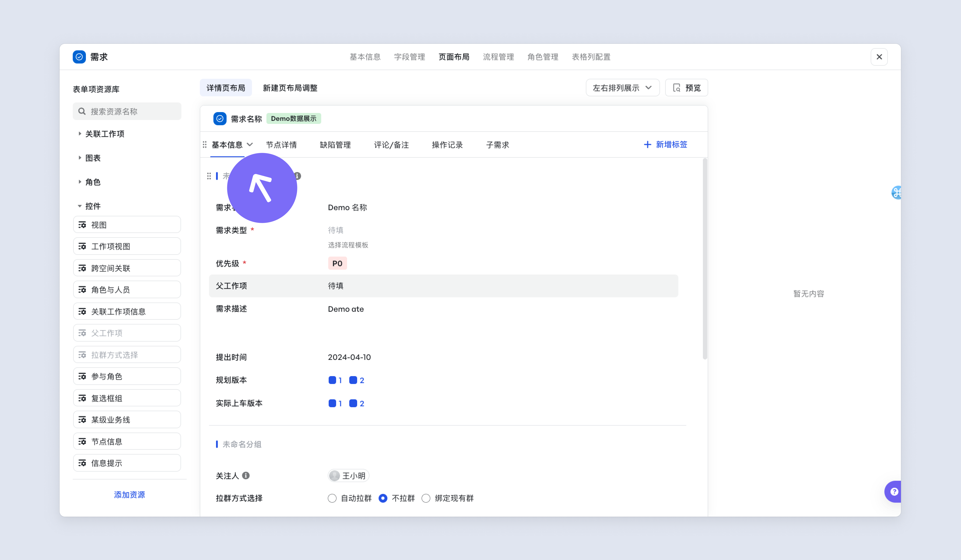Image resolution: width=961 pixels, height=560 pixels.
Task: Click the 添加资源 link
Action: tap(129, 495)
